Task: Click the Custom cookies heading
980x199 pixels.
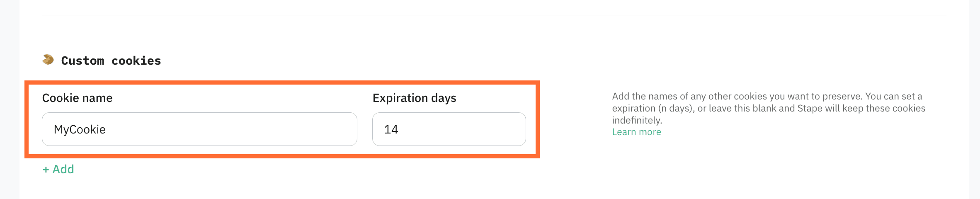Action: (x=111, y=61)
